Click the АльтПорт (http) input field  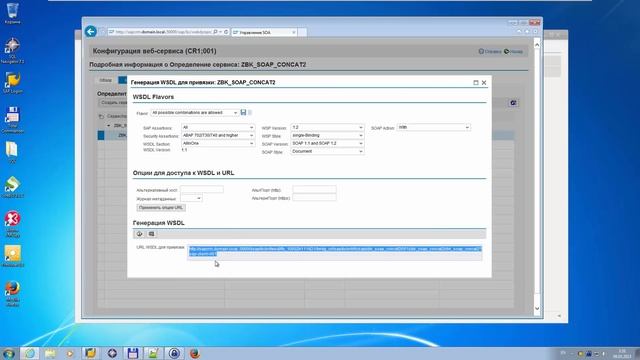coord(314,190)
